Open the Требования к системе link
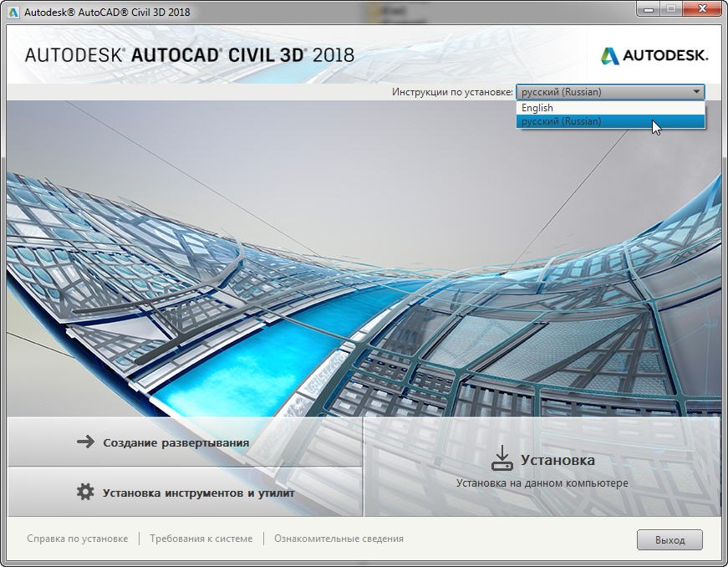This screenshot has height=567, width=728. (201, 539)
